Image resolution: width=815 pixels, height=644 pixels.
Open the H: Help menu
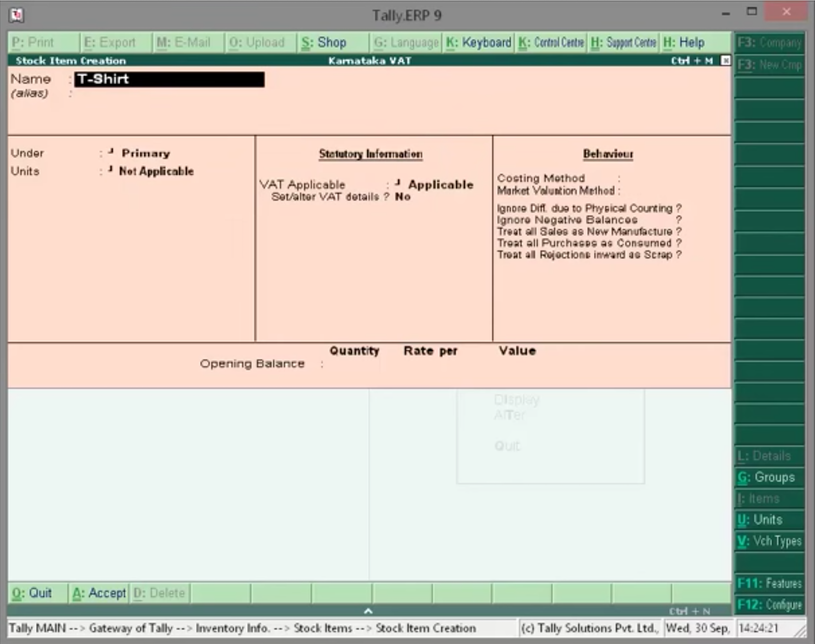696,42
